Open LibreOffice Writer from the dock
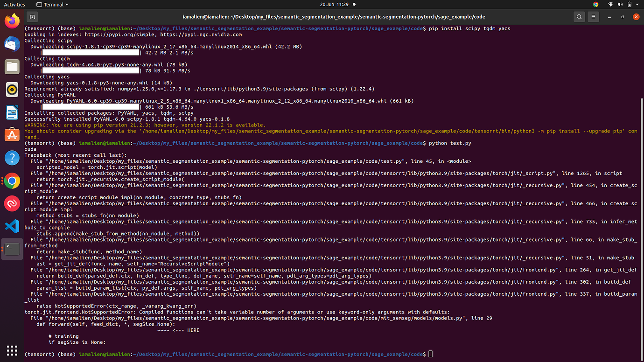This screenshot has width=644, height=362. click(12, 112)
